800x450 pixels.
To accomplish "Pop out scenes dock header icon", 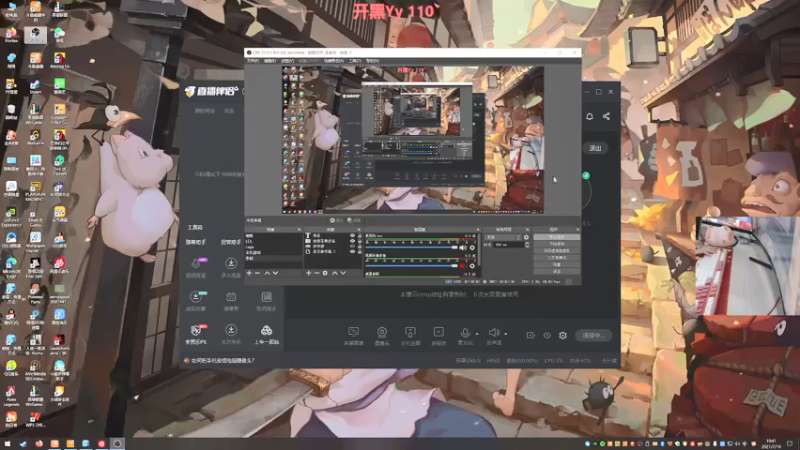I will 299,230.
